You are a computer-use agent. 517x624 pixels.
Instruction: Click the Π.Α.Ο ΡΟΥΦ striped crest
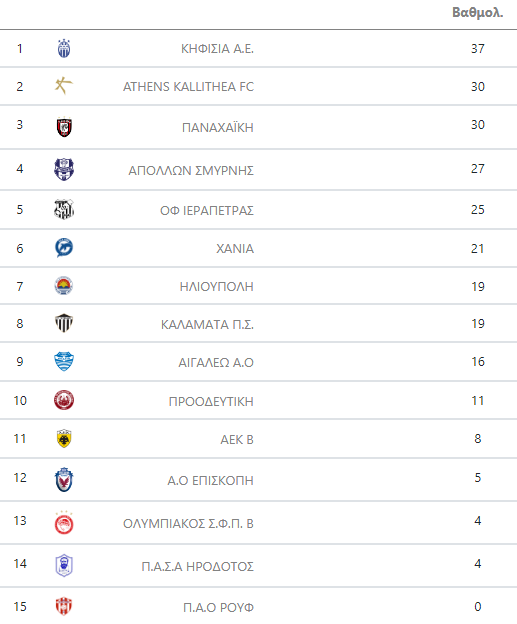64,606
